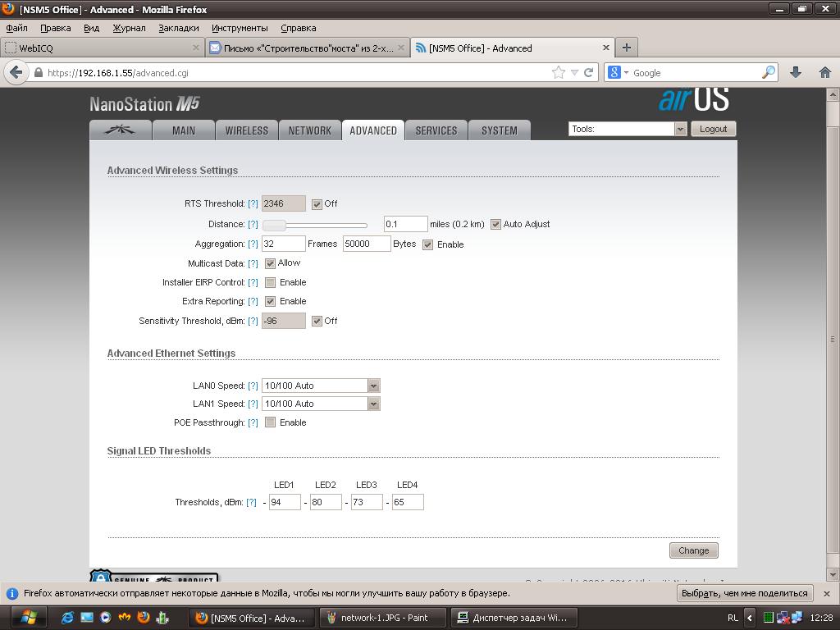Dismiss the Firefox data notification bar

pos(827,594)
